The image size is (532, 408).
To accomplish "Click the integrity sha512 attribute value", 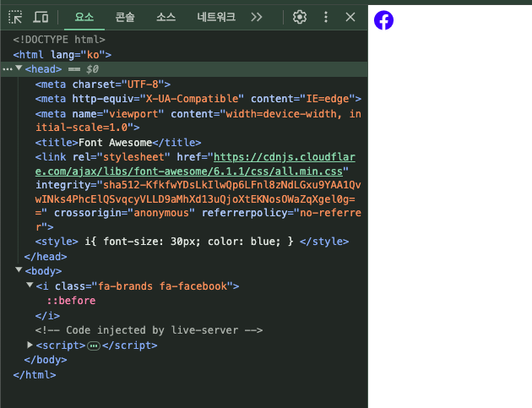I will [198, 199].
